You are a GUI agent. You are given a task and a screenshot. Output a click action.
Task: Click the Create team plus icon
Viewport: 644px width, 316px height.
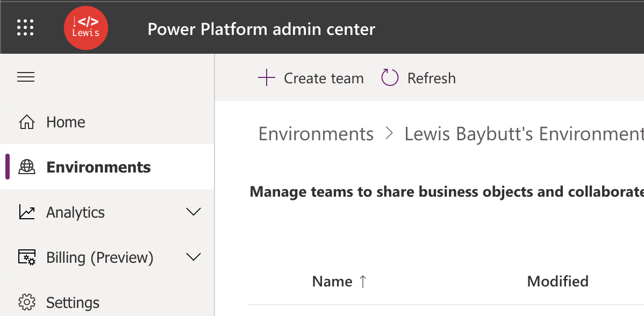266,77
